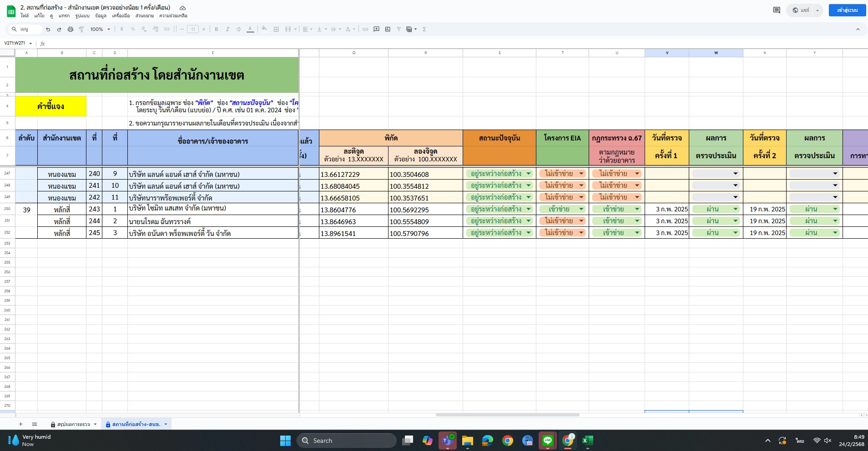The height and width of the screenshot is (451, 868).
Task: Collapse the toolbar with the up chevron
Action: point(858,29)
